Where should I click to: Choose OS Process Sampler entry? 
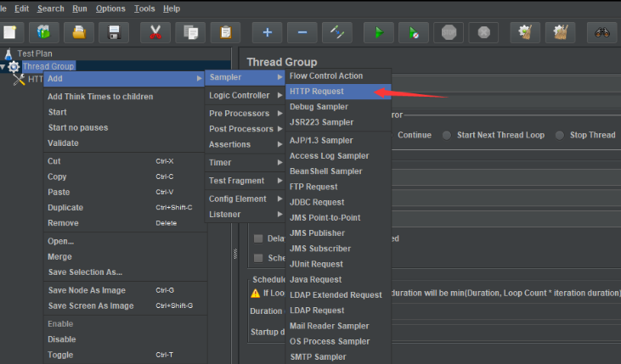tap(338, 341)
